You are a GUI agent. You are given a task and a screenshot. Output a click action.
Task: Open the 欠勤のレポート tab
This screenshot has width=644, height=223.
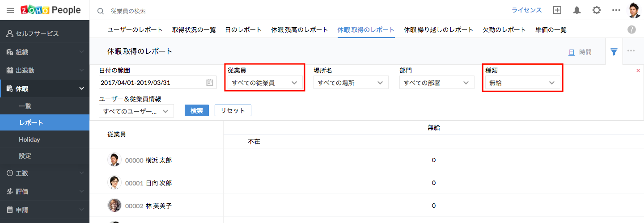click(504, 30)
